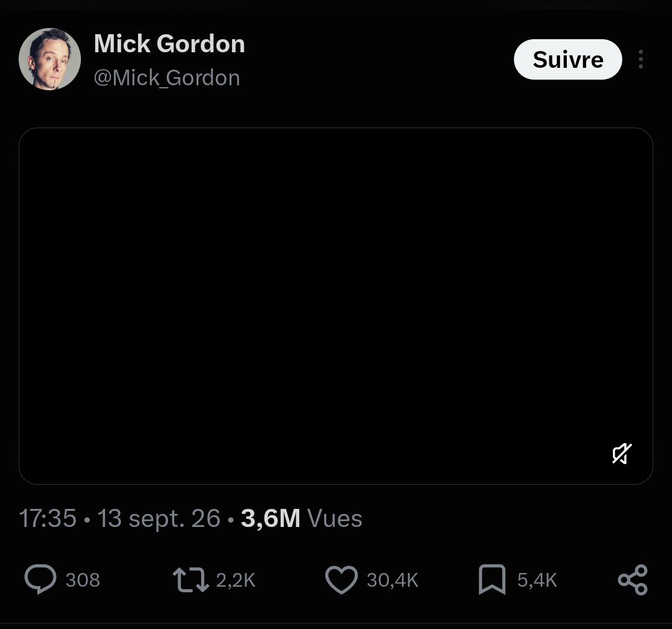
Task: Bookmark the post with bookmark icon
Action: pyautogui.click(x=492, y=580)
